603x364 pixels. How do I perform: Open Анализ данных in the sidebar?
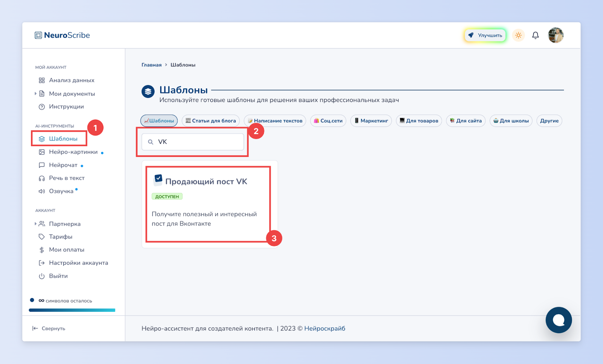point(67,80)
